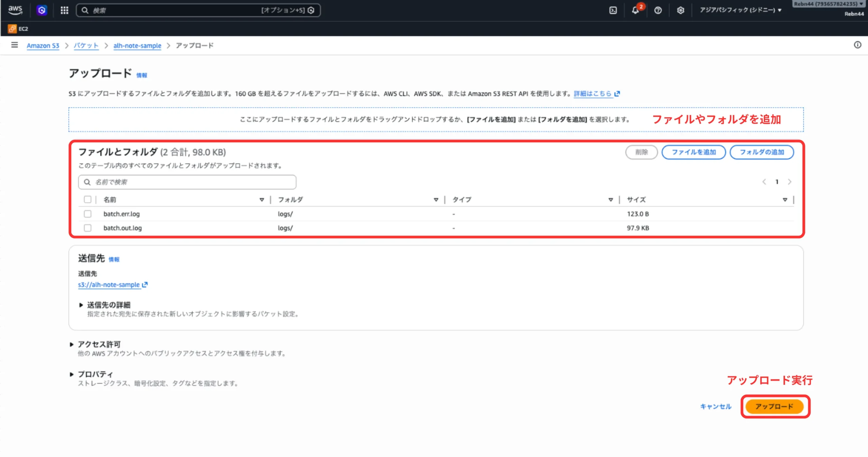The image size is (868, 457).
Task: Open the Rebn44 account dropdown
Action: click(829, 4)
